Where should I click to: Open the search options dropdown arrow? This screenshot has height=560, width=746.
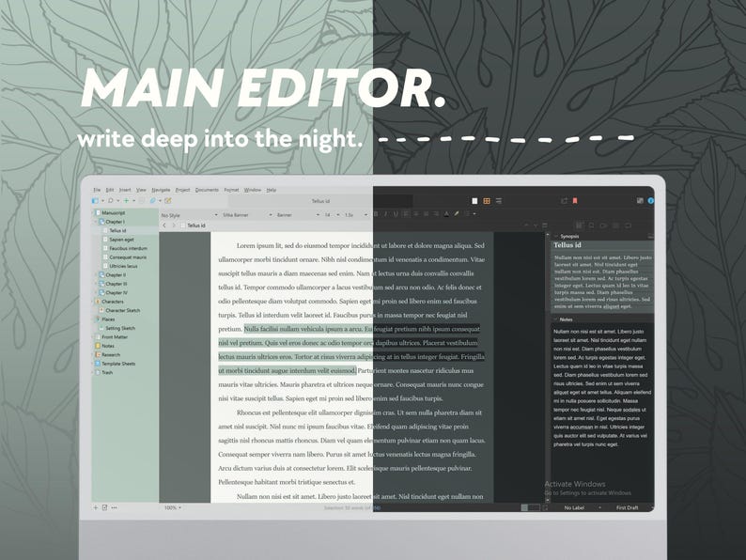(117, 201)
